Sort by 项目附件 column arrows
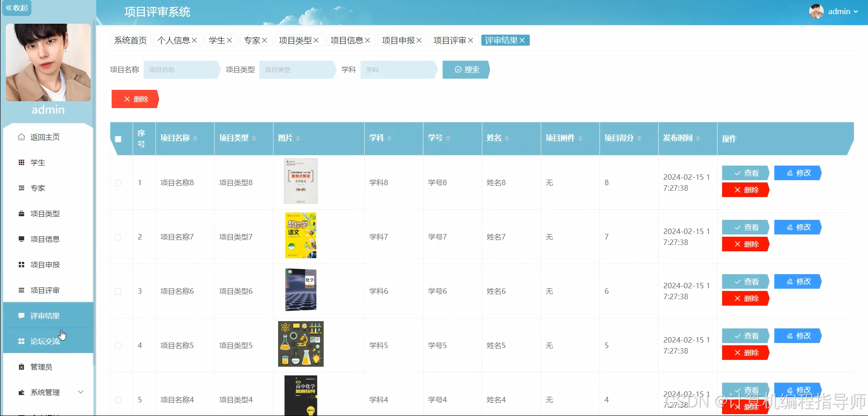 [x=580, y=138]
